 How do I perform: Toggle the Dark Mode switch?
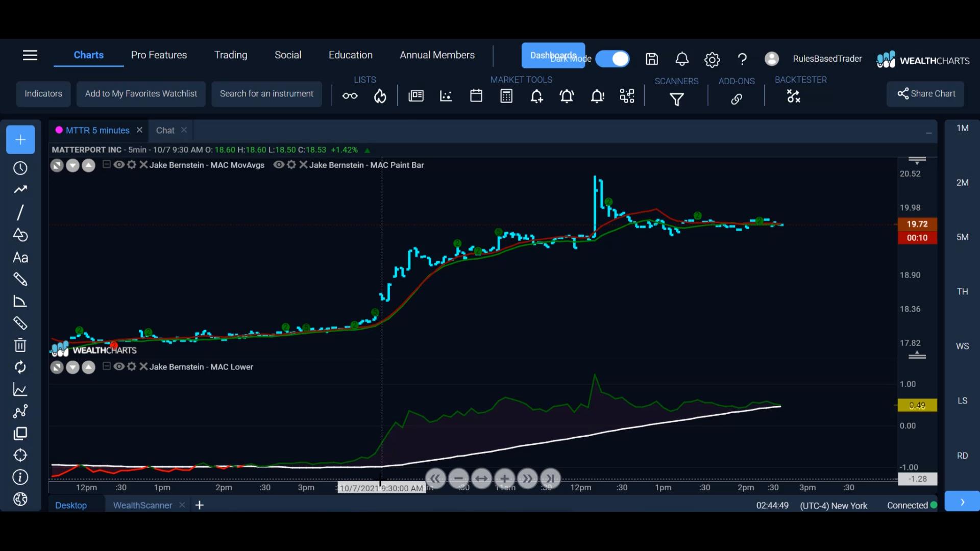[612, 59]
